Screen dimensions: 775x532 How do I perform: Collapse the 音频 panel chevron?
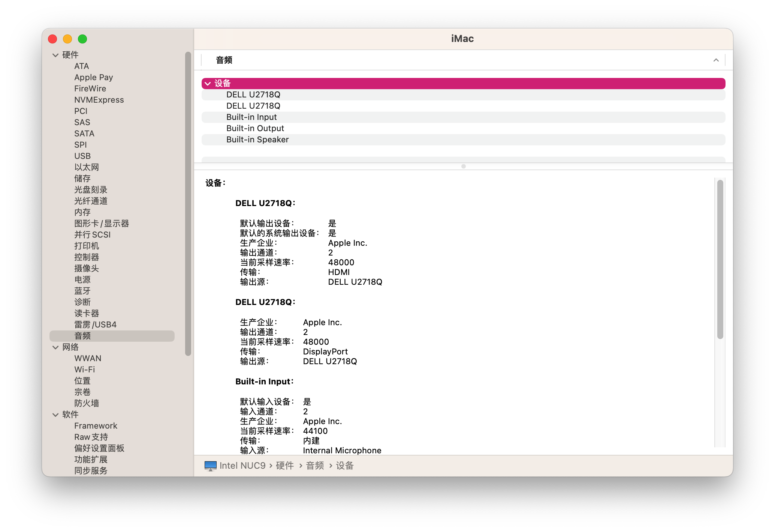pyautogui.click(x=716, y=60)
